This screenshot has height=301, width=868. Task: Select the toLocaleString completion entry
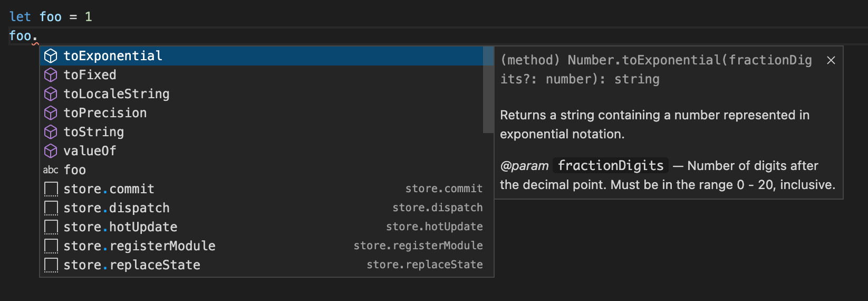coord(117,94)
